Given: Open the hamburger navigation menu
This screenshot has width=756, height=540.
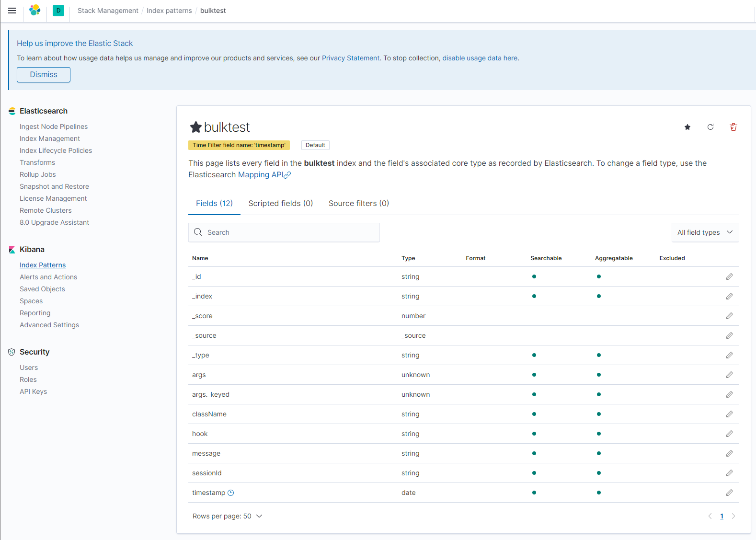Looking at the screenshot, I should click(12, 11).
